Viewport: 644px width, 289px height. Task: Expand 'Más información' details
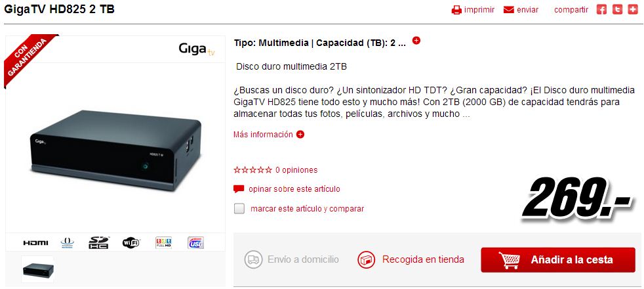269,135
